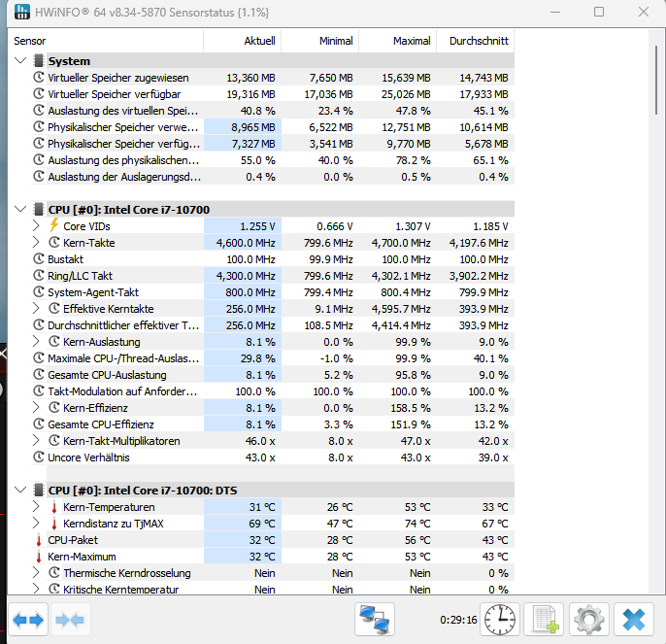
Task: Click clock icon beside Thermische Kerndrosselung
Action: click(54, 572)
